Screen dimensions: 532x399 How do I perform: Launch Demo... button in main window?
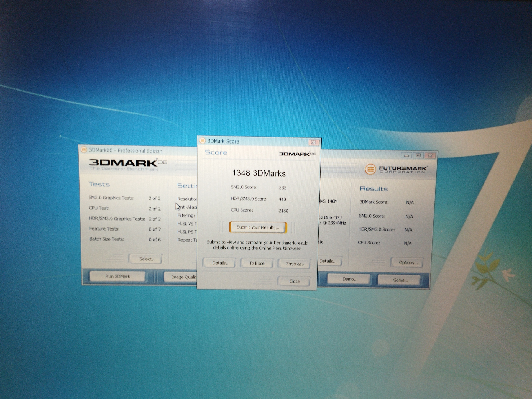349,279
